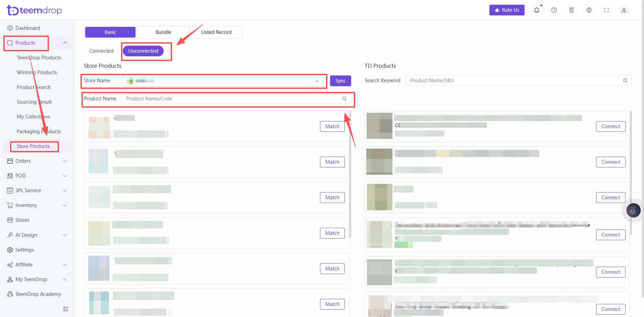Click the Affiliate icon in sidebar
This screenshot has height=317, width=644.
(10, 265)
